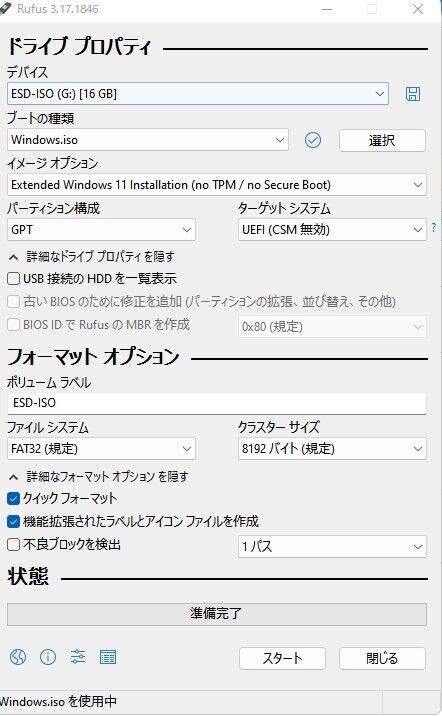The image size is (442, 716).
Task: Open the language globe icon
Action: pyautogui.click(x=18, y=658)
